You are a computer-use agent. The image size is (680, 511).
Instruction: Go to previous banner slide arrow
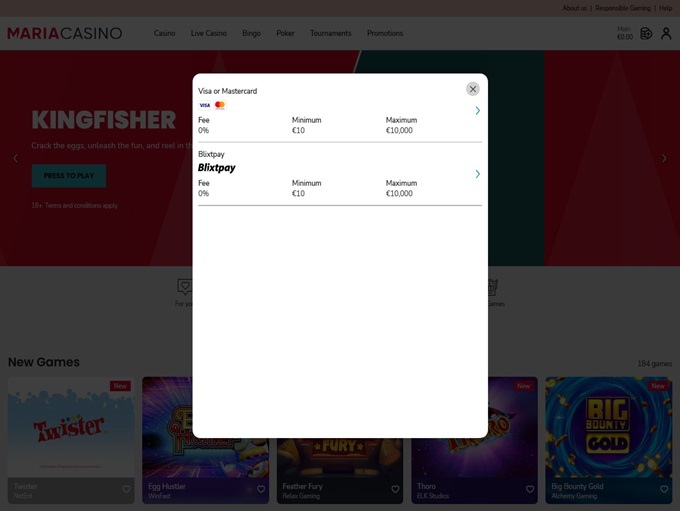tap(15, 158)
